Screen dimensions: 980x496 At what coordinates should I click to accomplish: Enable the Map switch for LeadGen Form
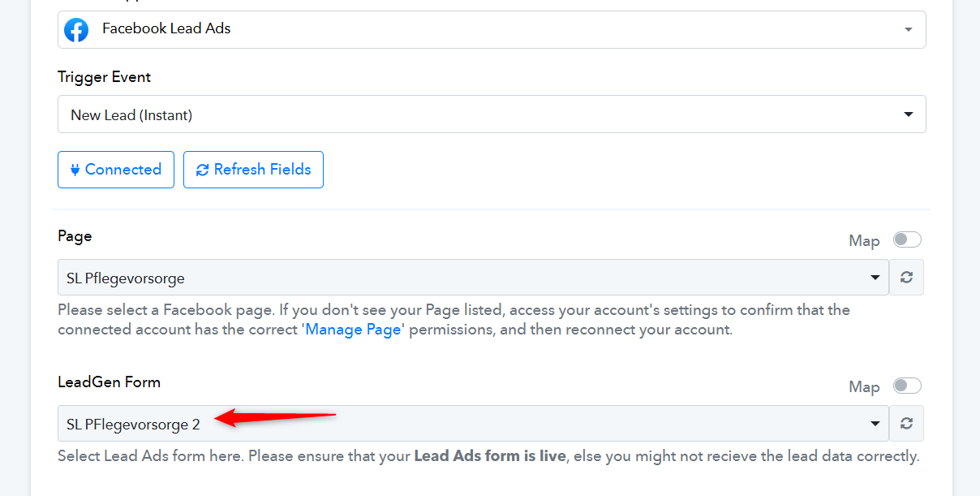(907, 386)
